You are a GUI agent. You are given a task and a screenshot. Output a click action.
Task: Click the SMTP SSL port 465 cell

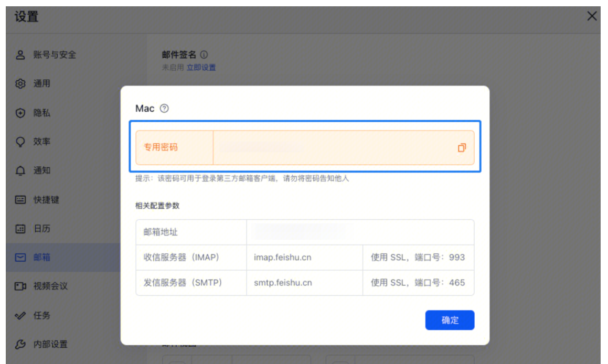pos(419,283)
